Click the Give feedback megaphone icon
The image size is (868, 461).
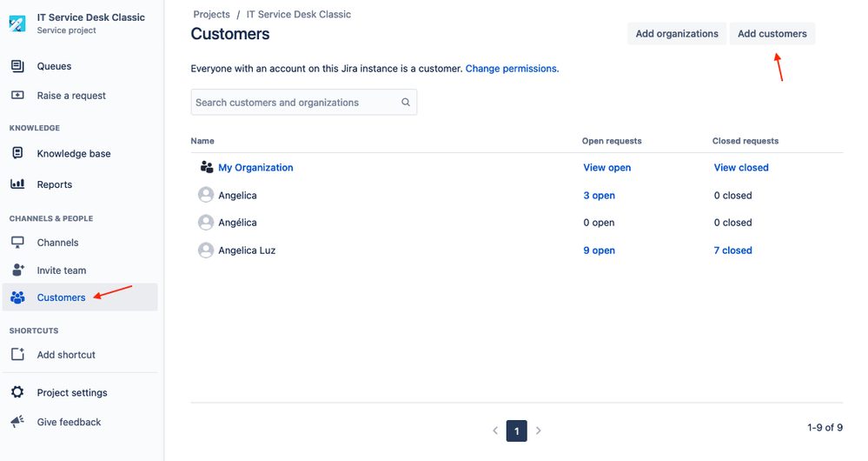tap(17, 422)
